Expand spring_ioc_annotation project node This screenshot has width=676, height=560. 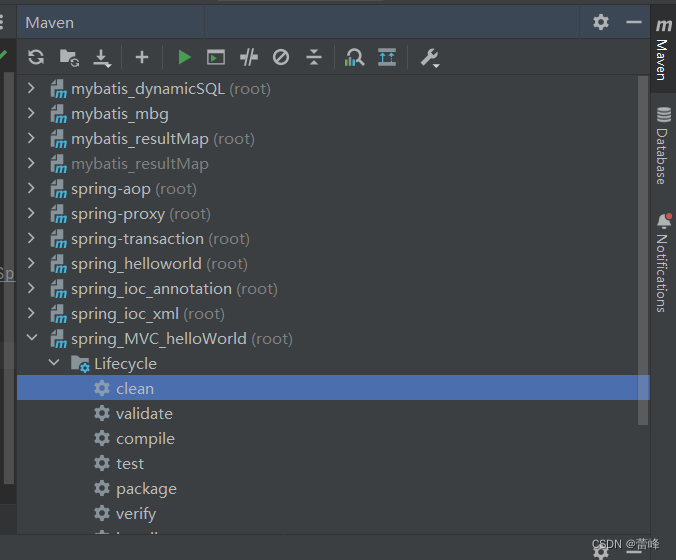point(31,288)
